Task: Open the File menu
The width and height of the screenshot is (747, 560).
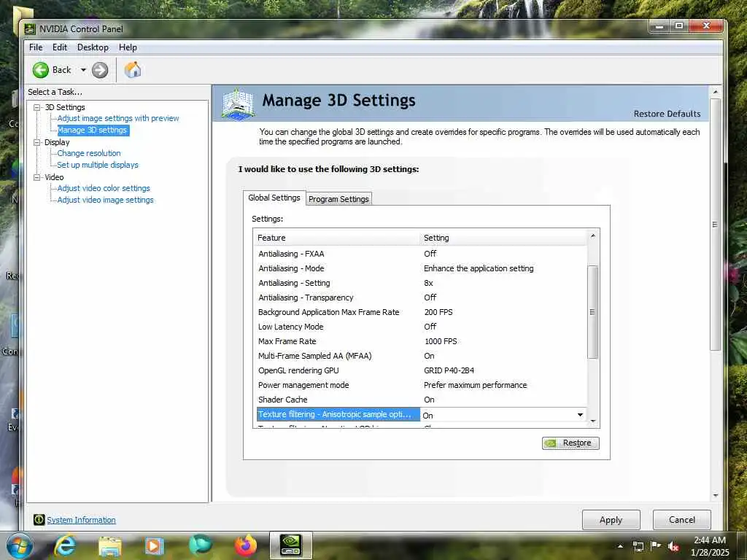Action: pyautogui.click(x=36, y=47)
